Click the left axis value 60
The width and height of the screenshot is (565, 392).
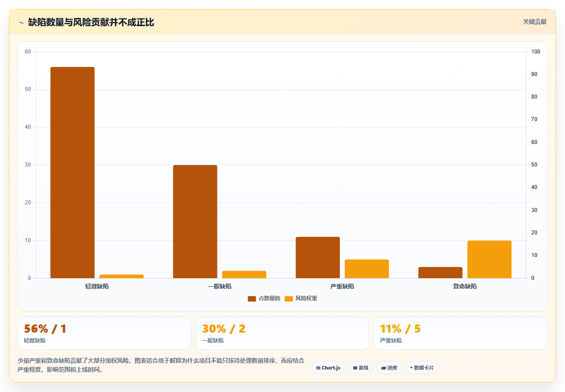tap(28, 52)
